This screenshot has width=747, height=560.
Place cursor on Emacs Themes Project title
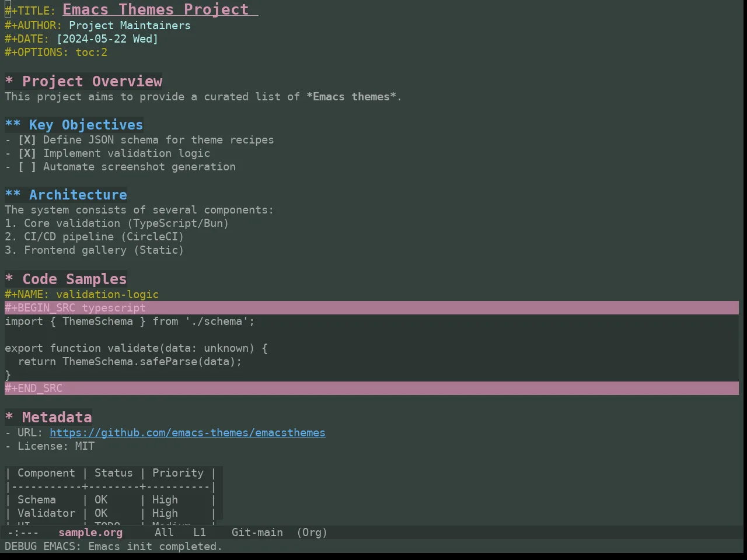coord(156,9)
